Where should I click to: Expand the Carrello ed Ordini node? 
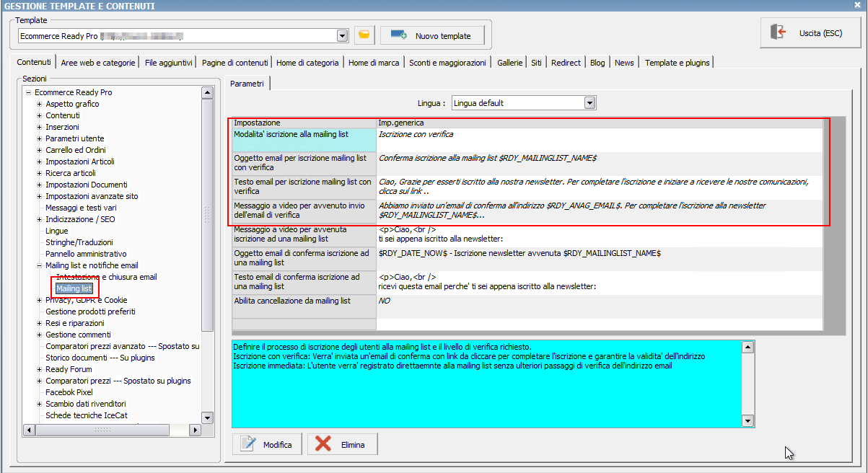point(40,150)
